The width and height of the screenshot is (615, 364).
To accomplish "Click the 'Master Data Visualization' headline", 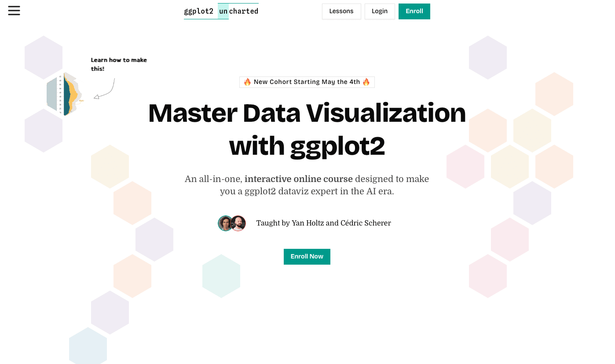I will 307,113.
